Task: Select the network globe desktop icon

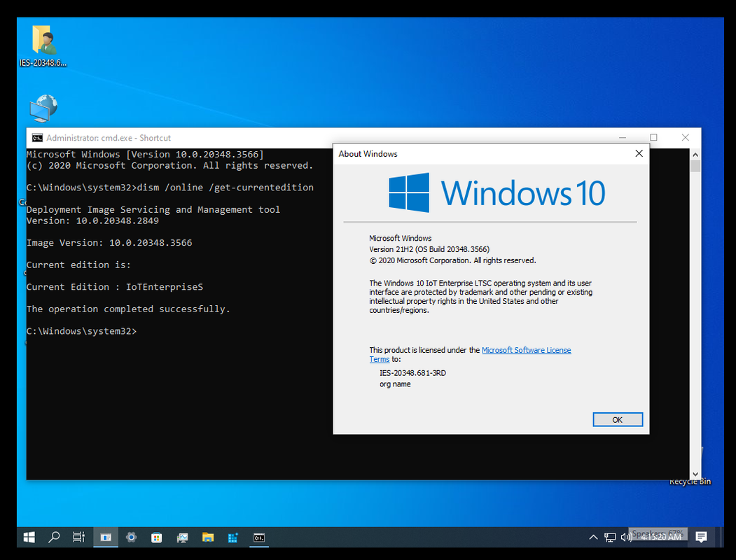Action: tap(43, 108)
